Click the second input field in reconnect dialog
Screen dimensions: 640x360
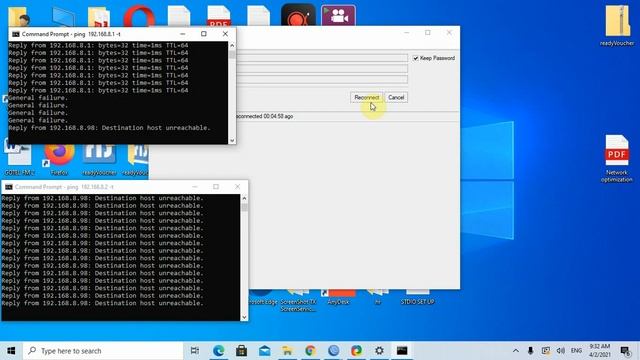pos(322,69)
